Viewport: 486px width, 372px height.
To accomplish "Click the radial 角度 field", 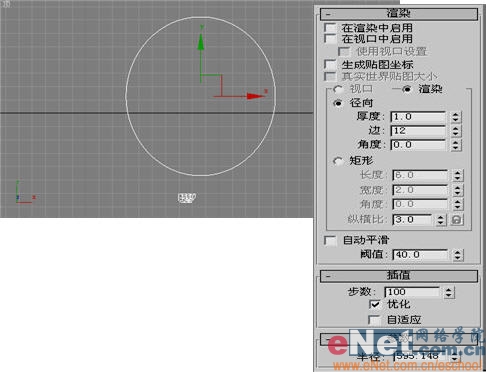I will click(x=418, y=145).
